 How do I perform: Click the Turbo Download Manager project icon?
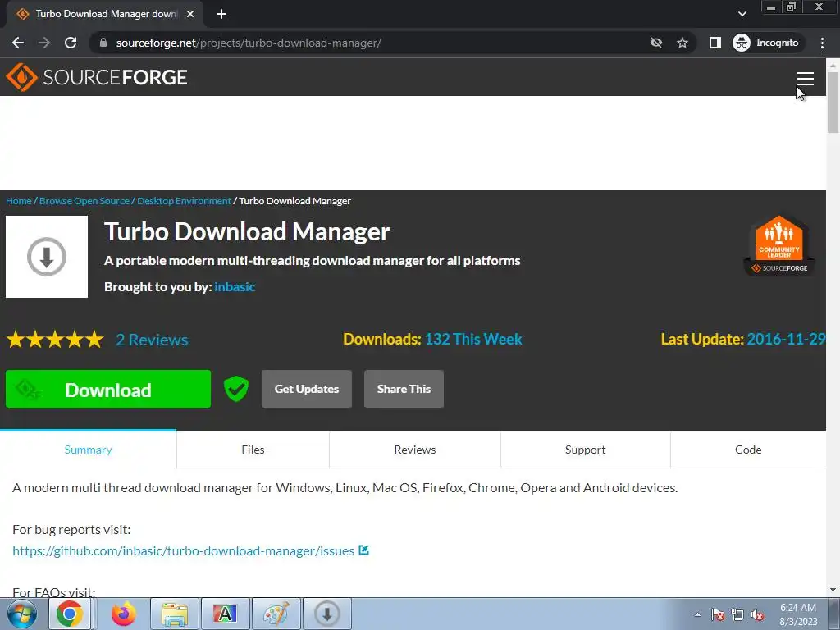pos(47,257)
